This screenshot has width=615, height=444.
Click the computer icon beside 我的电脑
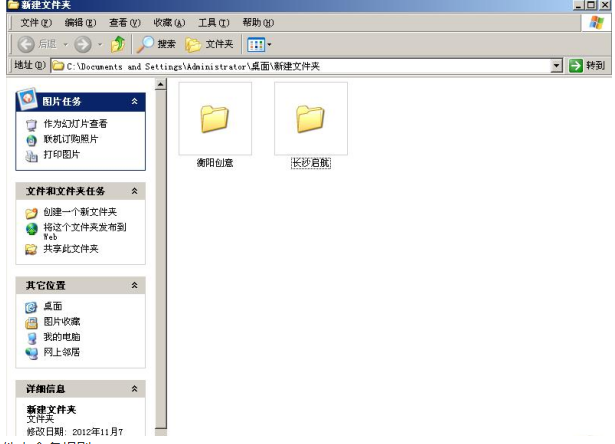tap(31, 338)
